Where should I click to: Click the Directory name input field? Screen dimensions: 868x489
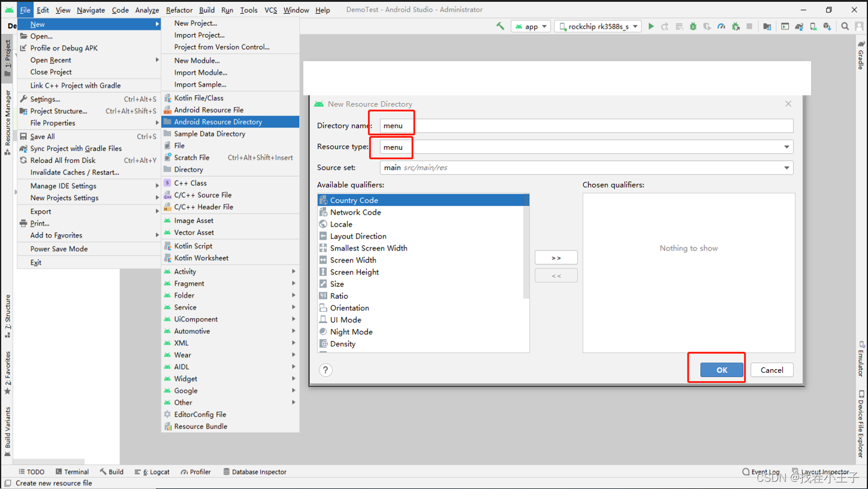pos(587,126)
